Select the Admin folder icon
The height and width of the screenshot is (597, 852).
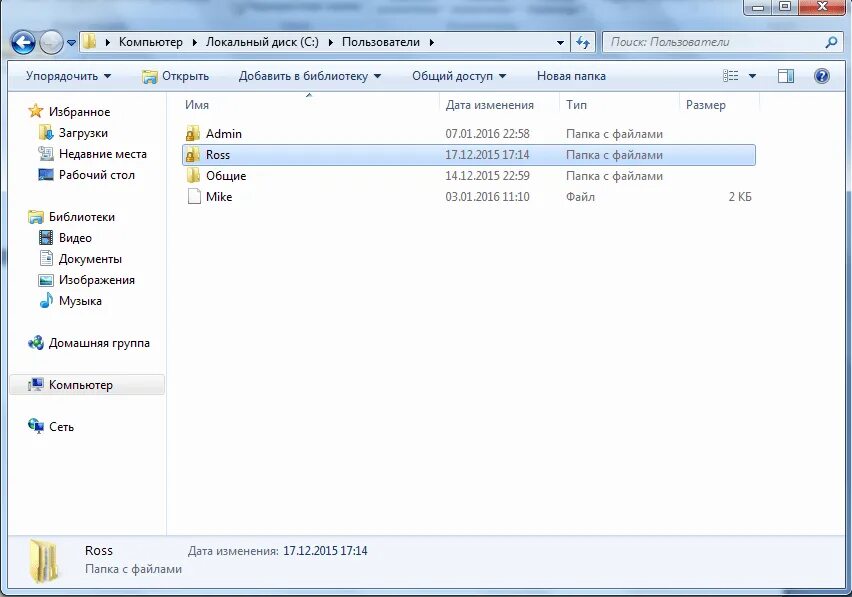coord(193,134)
